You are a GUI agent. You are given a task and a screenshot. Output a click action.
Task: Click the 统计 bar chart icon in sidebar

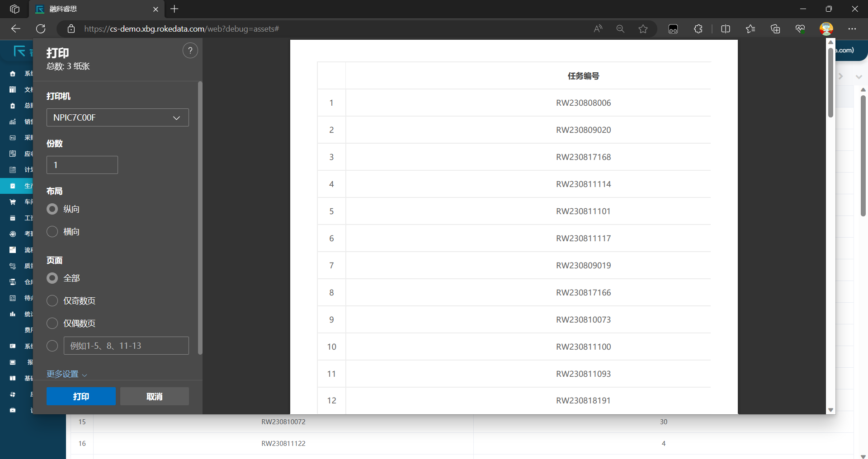[12, 314]
